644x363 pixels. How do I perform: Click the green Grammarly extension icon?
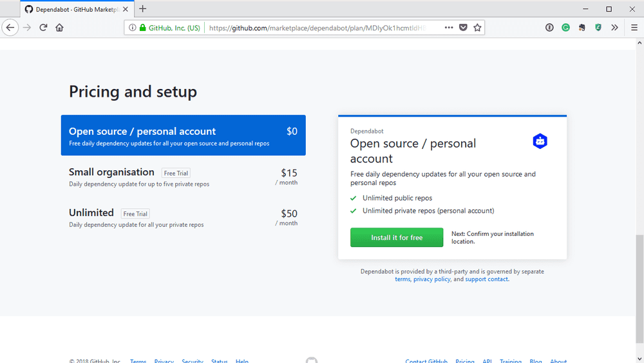(x=566, y=28)
